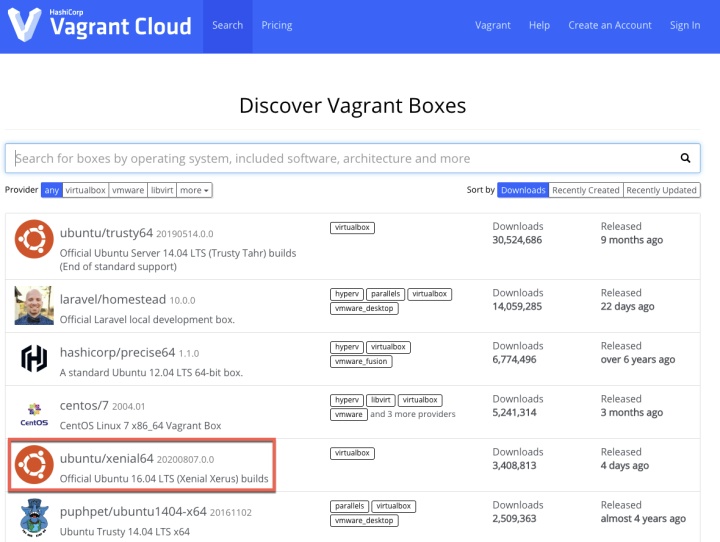
Task: Open the hashicorp/precise64 box link
Action: (118, 352)
